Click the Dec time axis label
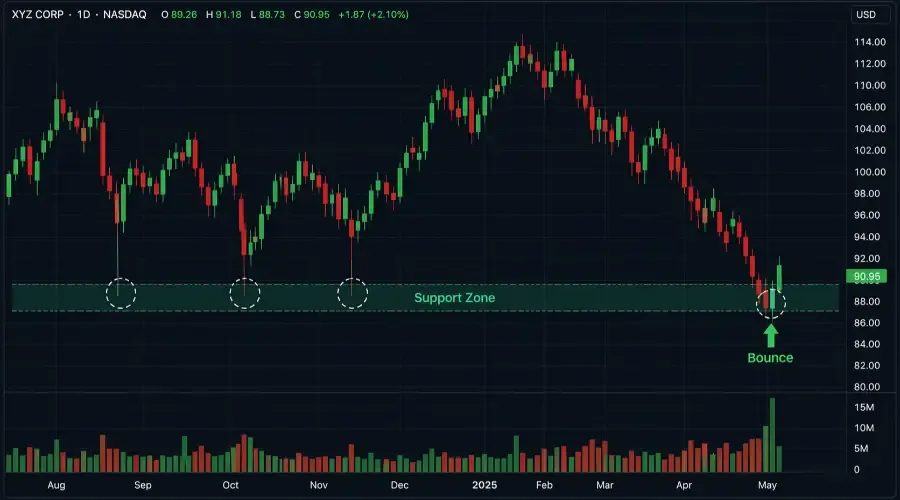 [x=399, y=485]
